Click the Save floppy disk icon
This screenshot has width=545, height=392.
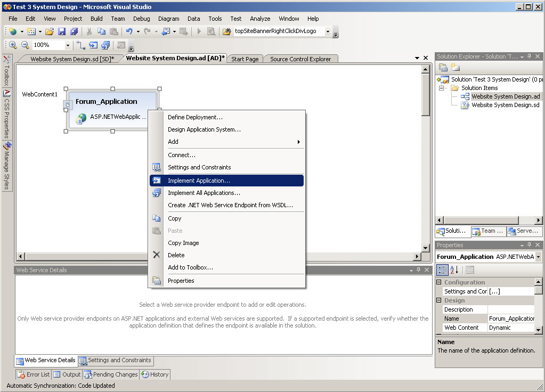coord(61,31)
